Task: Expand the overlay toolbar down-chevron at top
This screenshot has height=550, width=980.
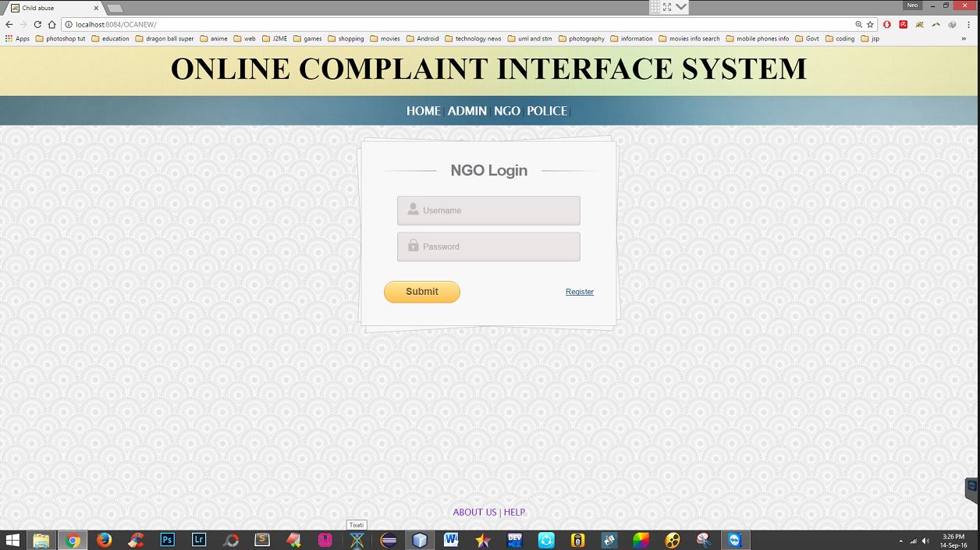Action: coord(681,6)
